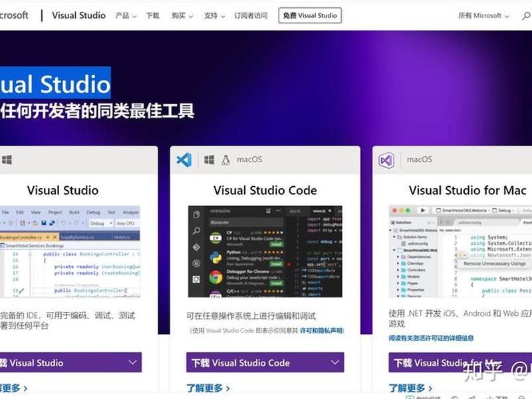This screenshot has width=532, height=399.
Task: Click the search magnifier icon in header
Action: 526,15
